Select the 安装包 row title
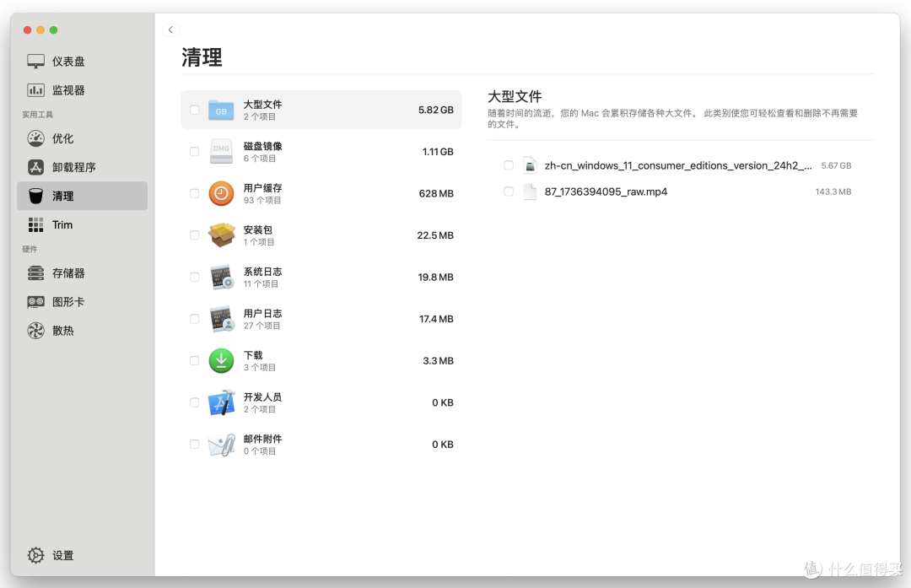Screen dimensions: 911x588 [x=258, y=230]
